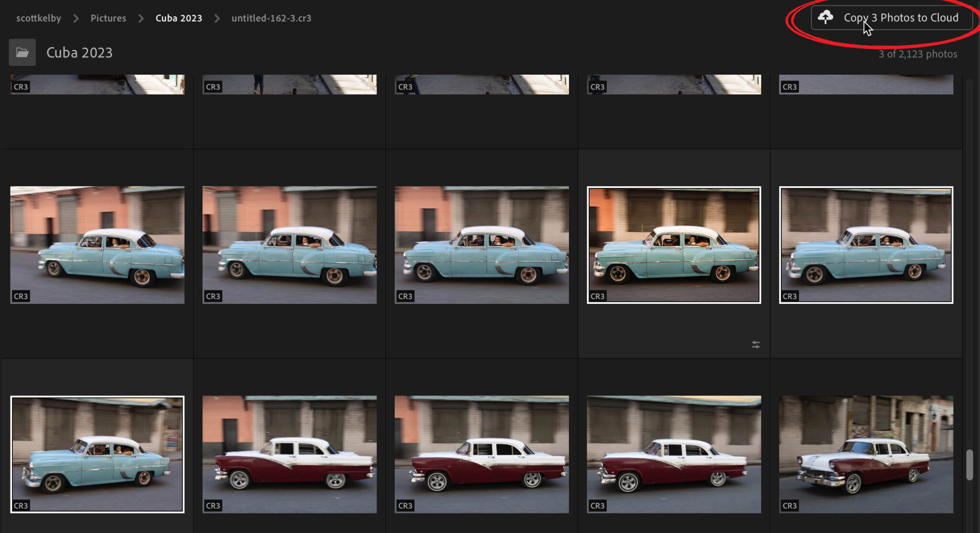The height and width of the screenshot is (533, 980).
Task: Click the CR3 badge on the bottom-right maroon car photo
Action: point(790,505)
